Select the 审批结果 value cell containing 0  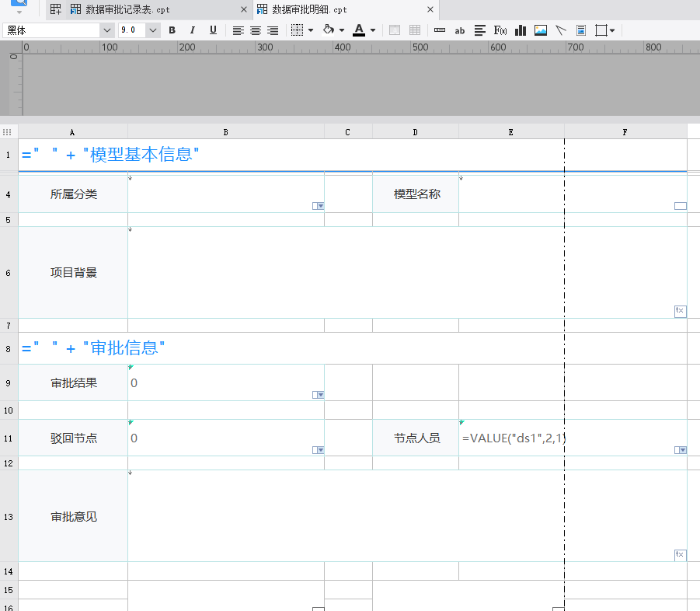(x=226, y=382)
